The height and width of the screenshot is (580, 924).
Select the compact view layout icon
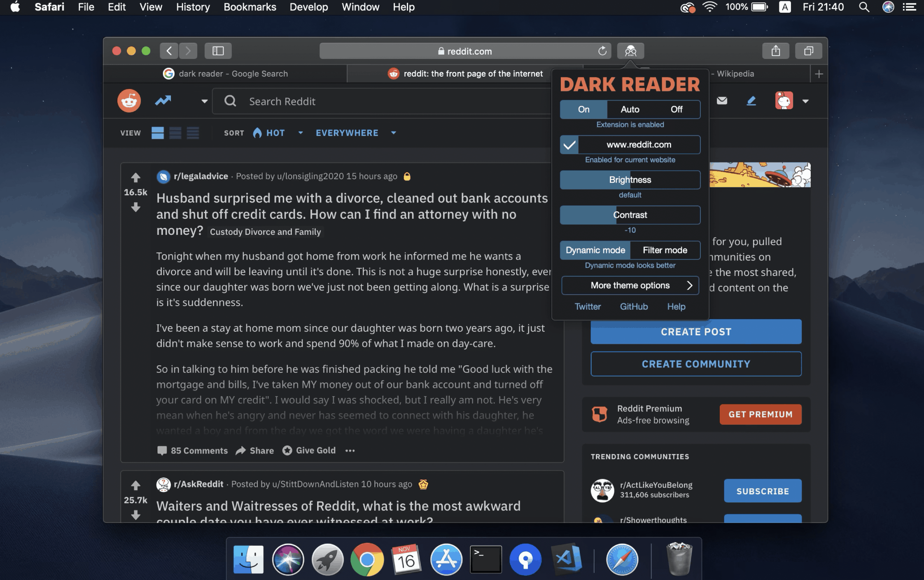[x=193, y=133]
